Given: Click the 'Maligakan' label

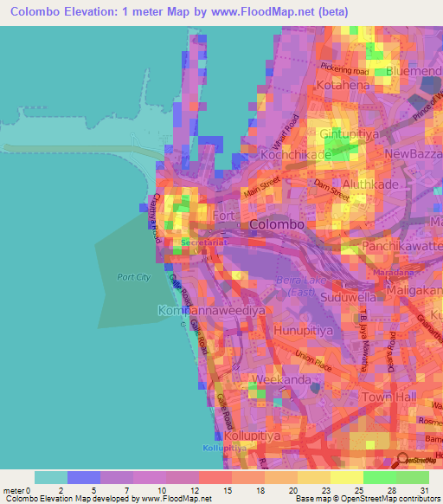Looking at the screenshot, I should [x=414, y=291].
